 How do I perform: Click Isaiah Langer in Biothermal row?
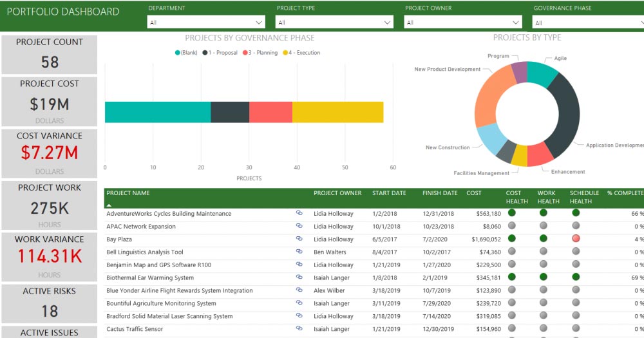click(x=332, y=277)
